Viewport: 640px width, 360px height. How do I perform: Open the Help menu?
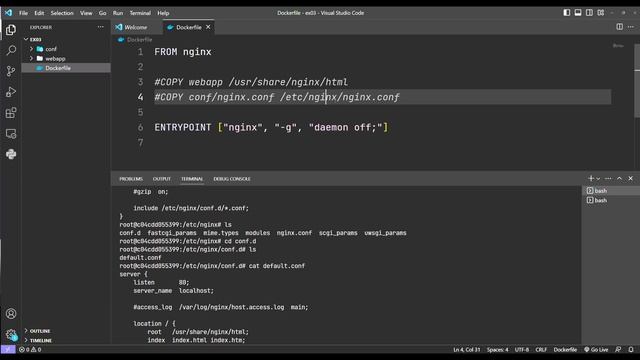pos(163,13)
